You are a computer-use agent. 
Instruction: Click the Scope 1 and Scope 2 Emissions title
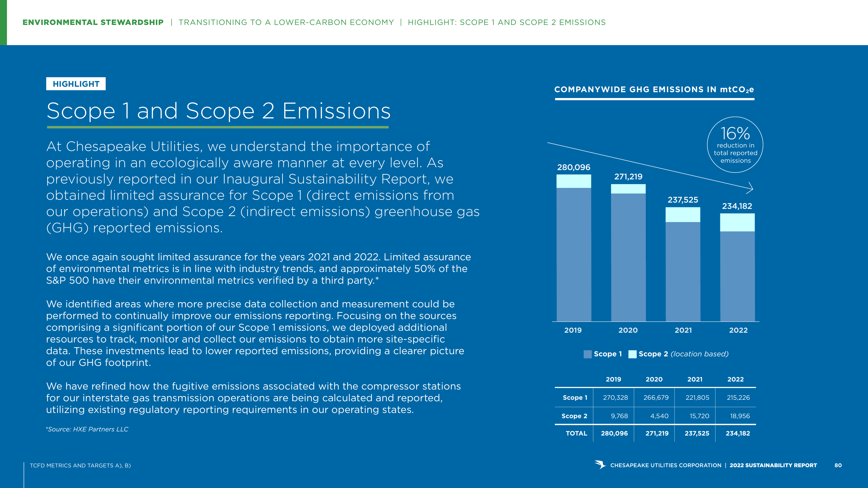click(218, 111)
